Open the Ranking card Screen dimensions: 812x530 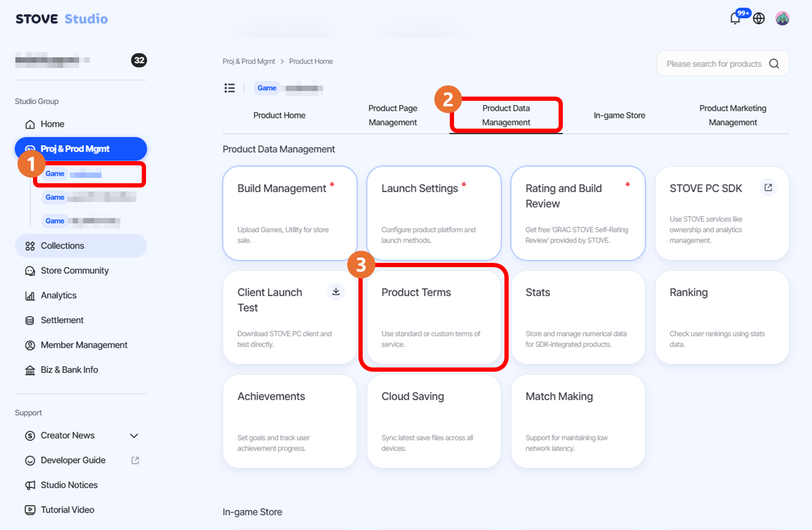pyautogui.click(x=722, y=317)
